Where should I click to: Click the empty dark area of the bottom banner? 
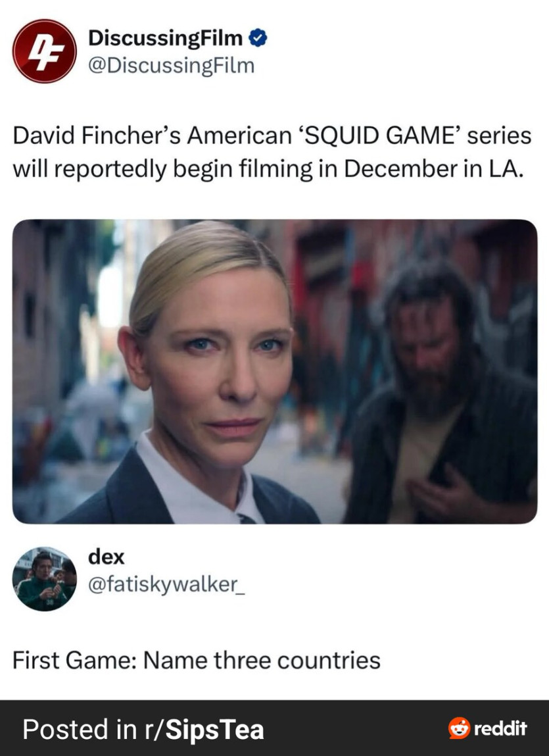tap(356, 728)
